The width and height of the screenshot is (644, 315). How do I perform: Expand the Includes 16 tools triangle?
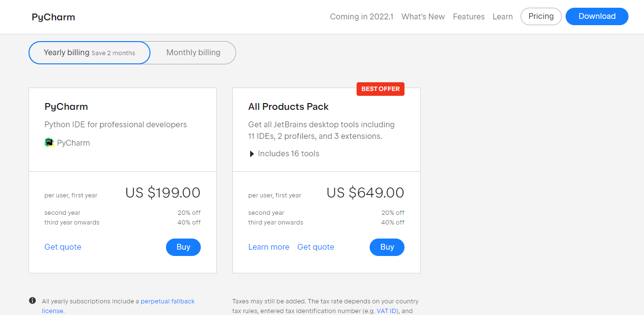[252, 154]
